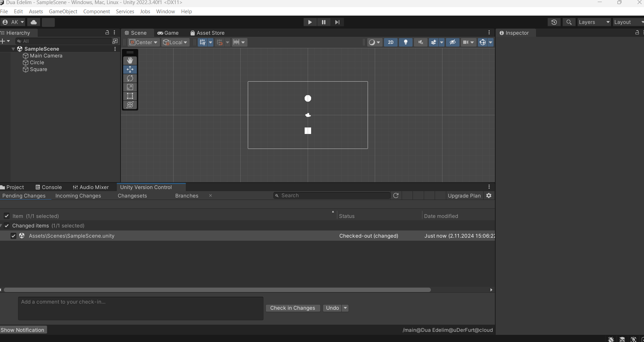644x342 pixels.
Task: Open the Incoming Changes tab
Action: 78,196
